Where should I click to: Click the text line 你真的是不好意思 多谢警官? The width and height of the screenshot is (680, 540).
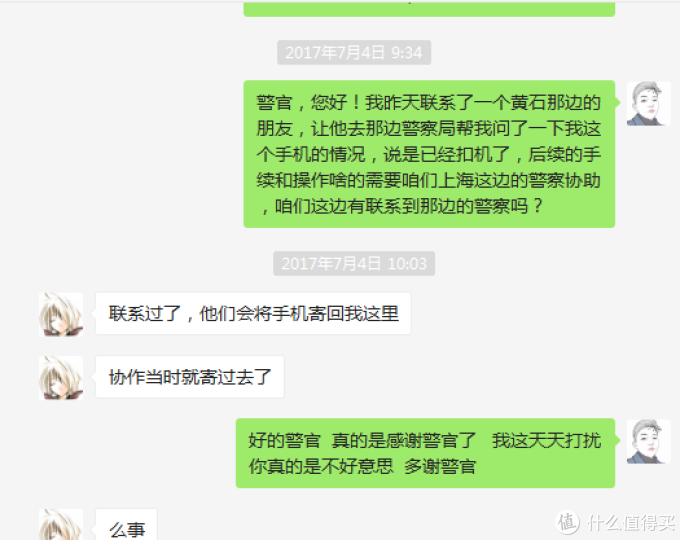click(363, 466)
